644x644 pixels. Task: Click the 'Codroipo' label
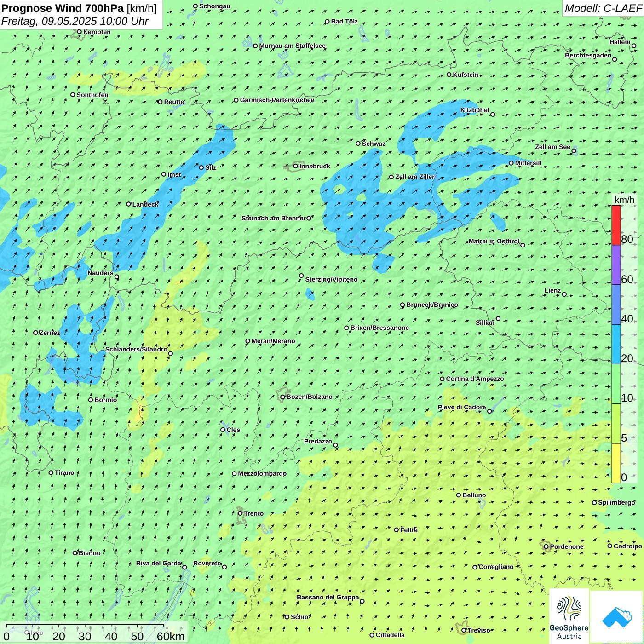tap(628, 546)
